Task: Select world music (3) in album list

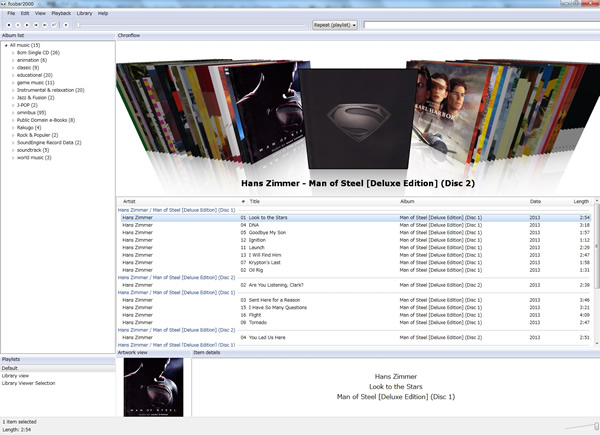Action: pyautogui.click(x=34, y=158)
